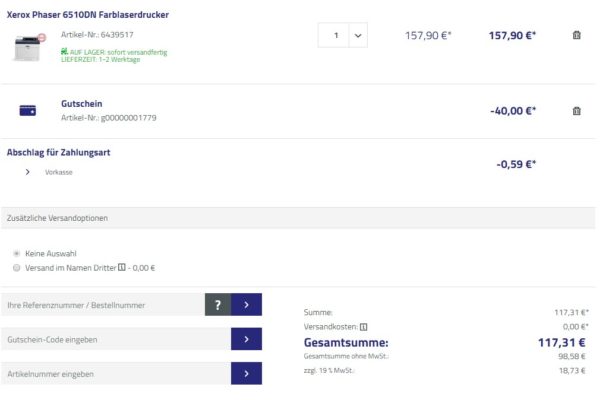Select the Keine Auswahl radio option
The height and width of the screenshot is (400, 600).
pos(17,253)
